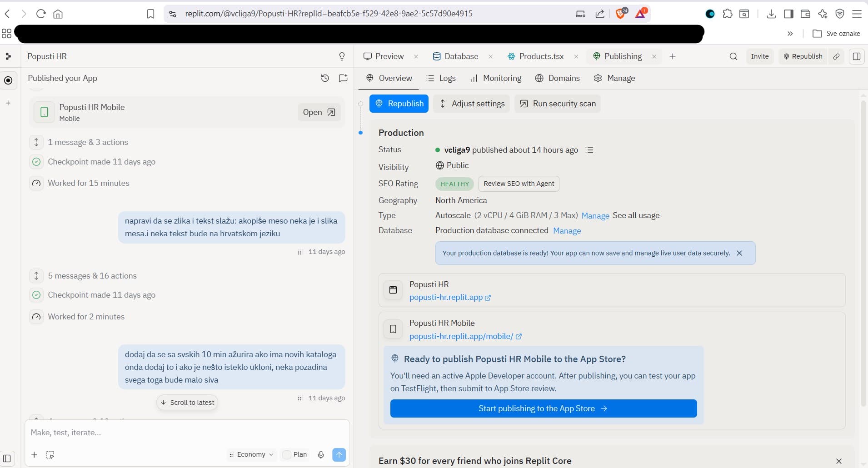
Task: Run security scan button
Action: coord(558,104)
